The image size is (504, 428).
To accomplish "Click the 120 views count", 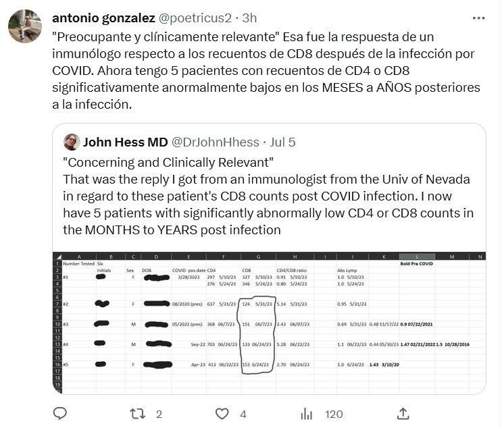I will [x=334, y=414].
